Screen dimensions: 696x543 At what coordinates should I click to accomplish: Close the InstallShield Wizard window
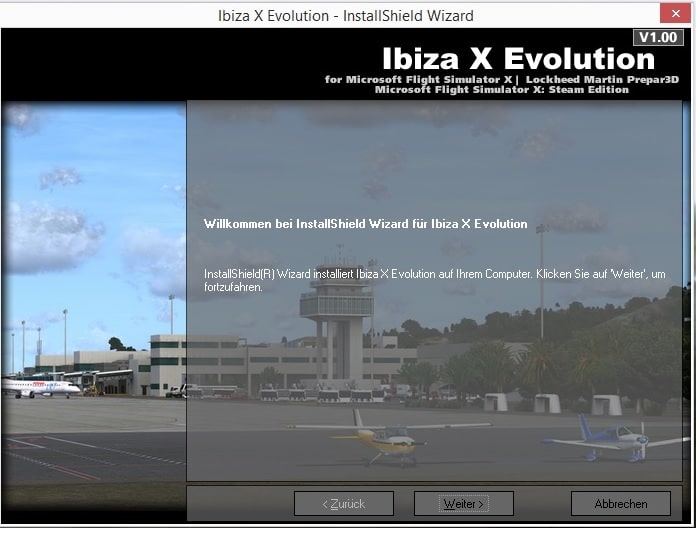[671, 14]
